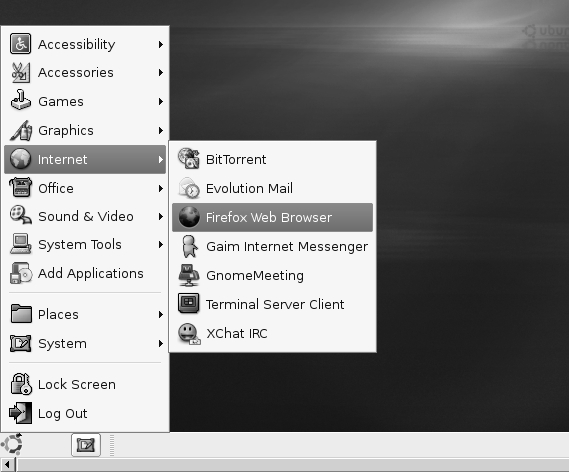The image size is (569, 472).
Task: Select Log Out from the menu
Action: pos(85,413)
